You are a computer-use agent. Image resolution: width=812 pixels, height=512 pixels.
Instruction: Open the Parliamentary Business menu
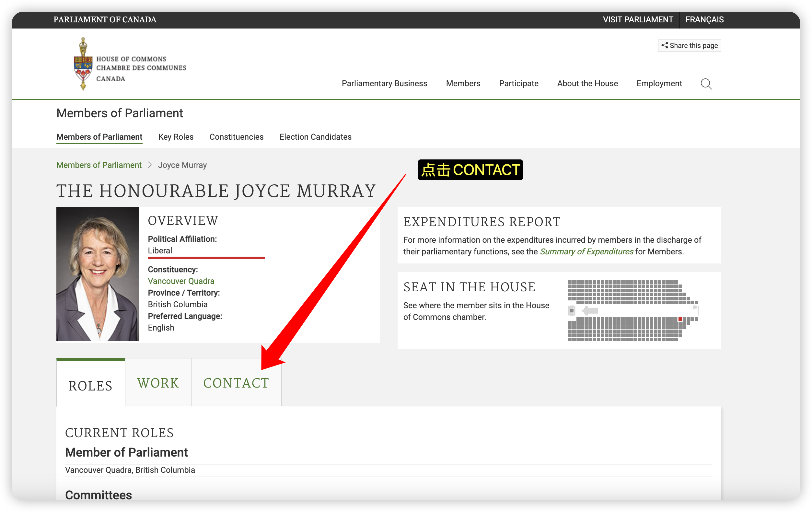point(384,83)
